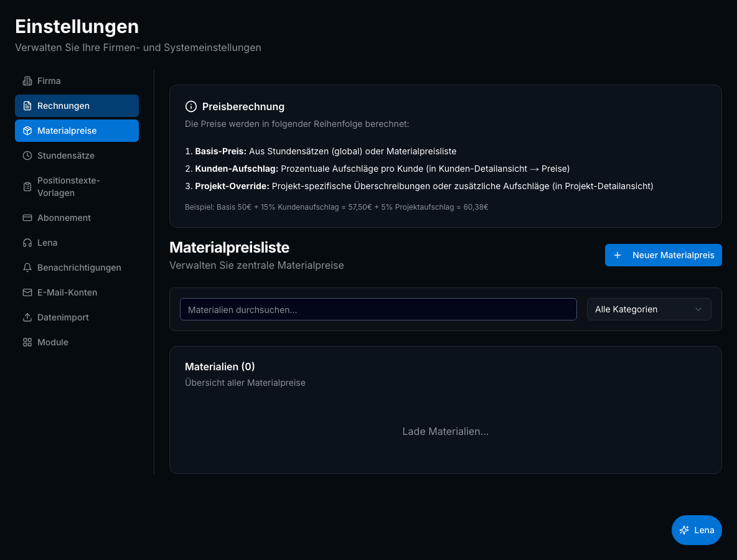Screen dimensions: 737x560
Task: Click the Materialpreise box icon
Action: (x=27, y=131)
